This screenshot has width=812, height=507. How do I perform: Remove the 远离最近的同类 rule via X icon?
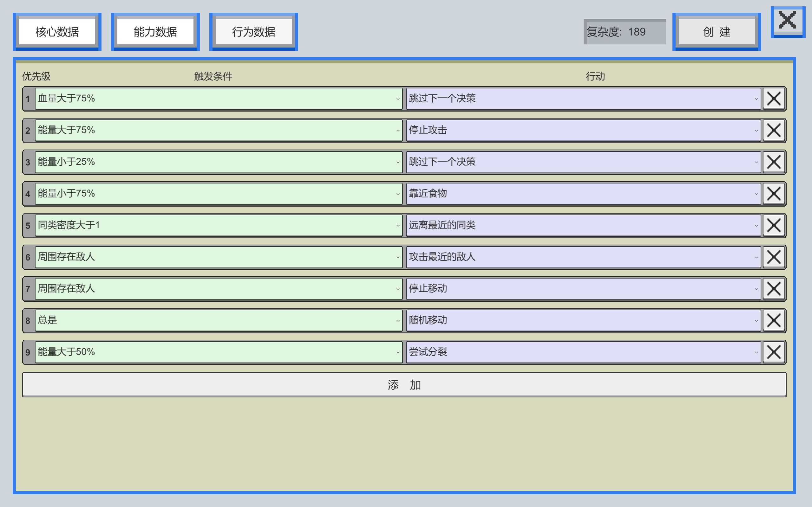pyautogui.click(x=774, y=225)
